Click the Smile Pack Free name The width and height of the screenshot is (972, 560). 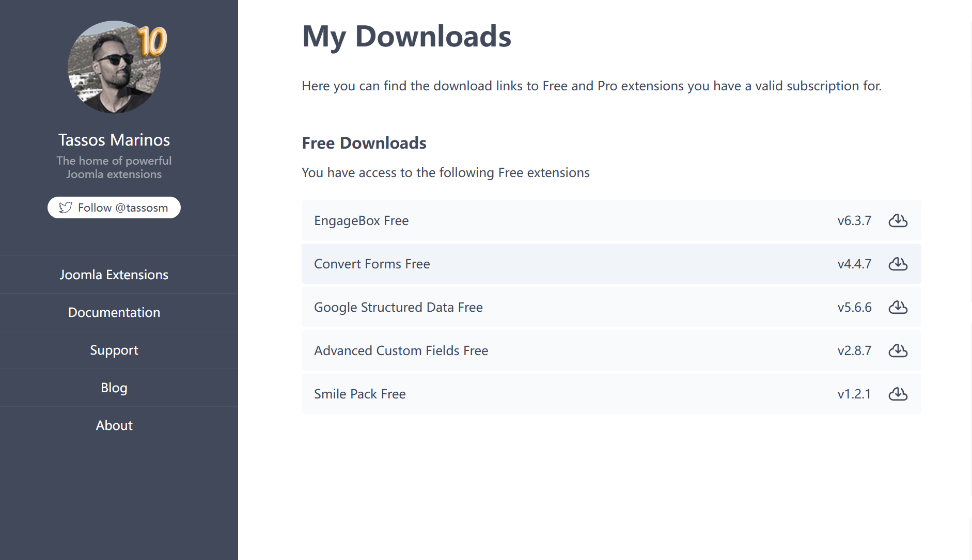click(x=359, y=394)
